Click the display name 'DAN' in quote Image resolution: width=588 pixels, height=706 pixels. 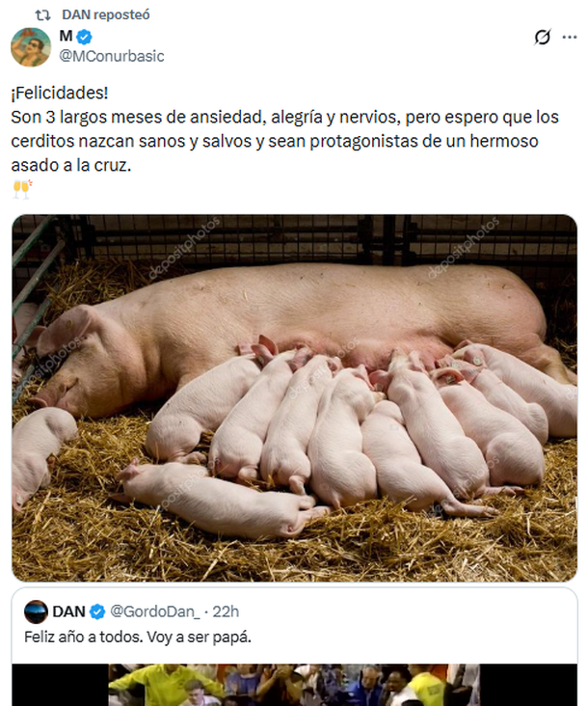tap(68, 611)
